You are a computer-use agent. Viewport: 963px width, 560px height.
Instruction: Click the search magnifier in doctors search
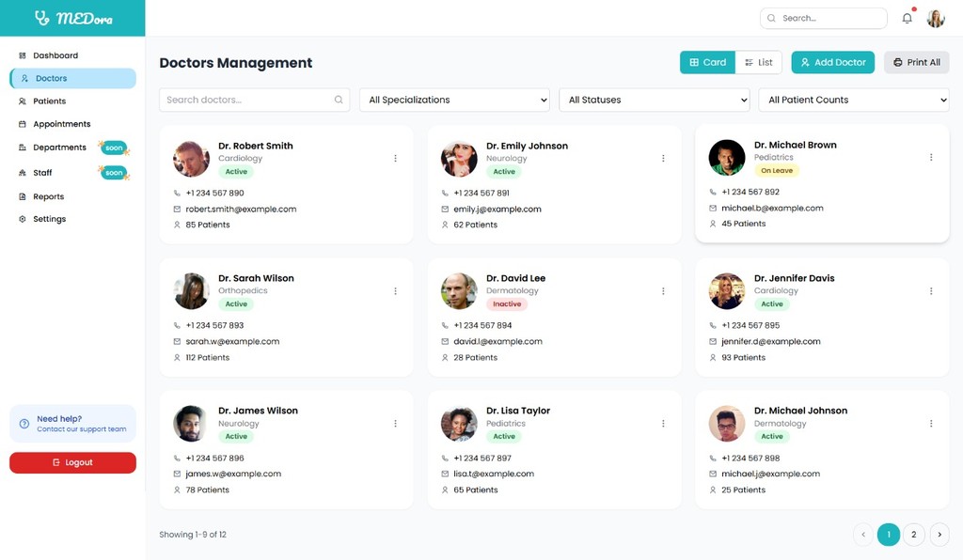339,100
